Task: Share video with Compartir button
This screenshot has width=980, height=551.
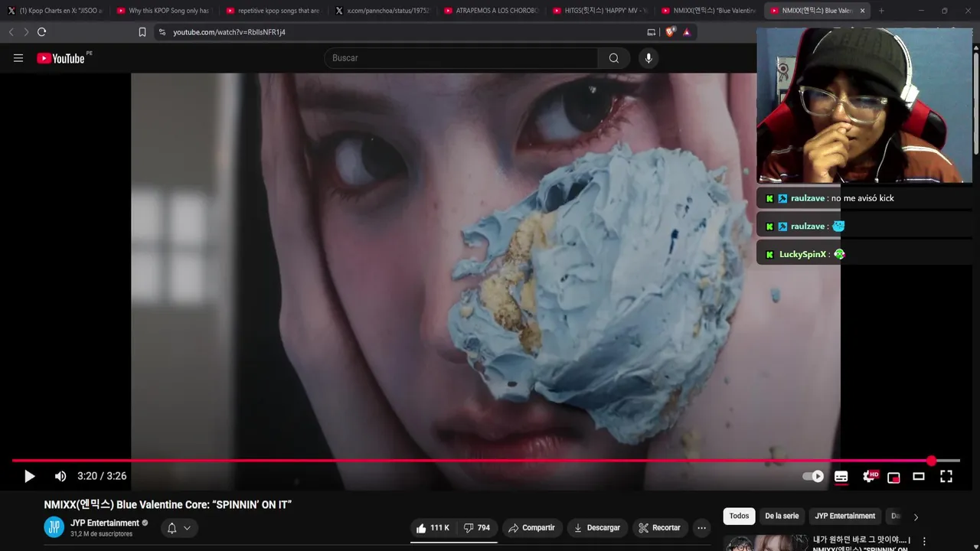Action: (x=531, y=528)
